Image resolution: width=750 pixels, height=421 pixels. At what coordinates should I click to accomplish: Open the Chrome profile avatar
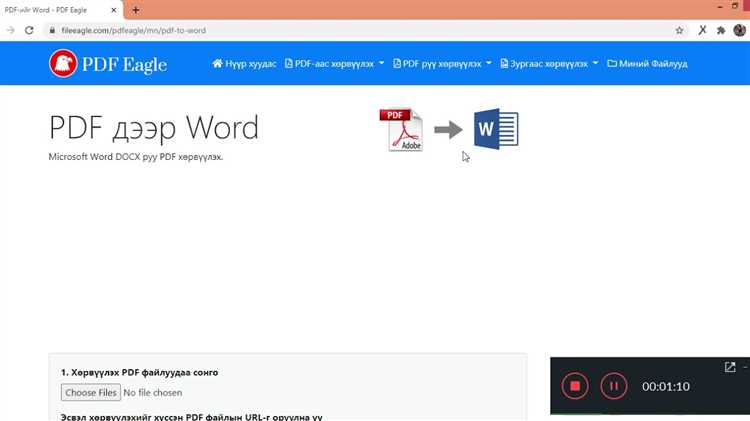click(x=739, y=30)
